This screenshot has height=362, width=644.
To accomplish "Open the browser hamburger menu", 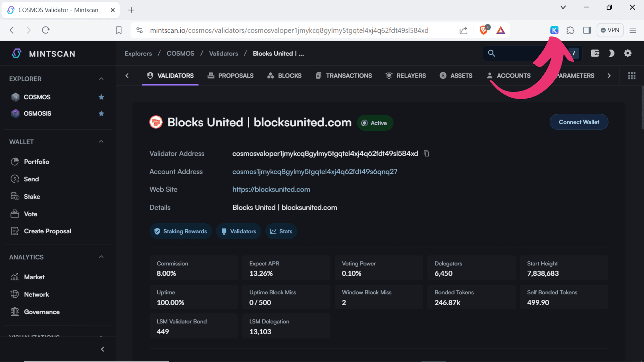I will (x=633, y=30).
